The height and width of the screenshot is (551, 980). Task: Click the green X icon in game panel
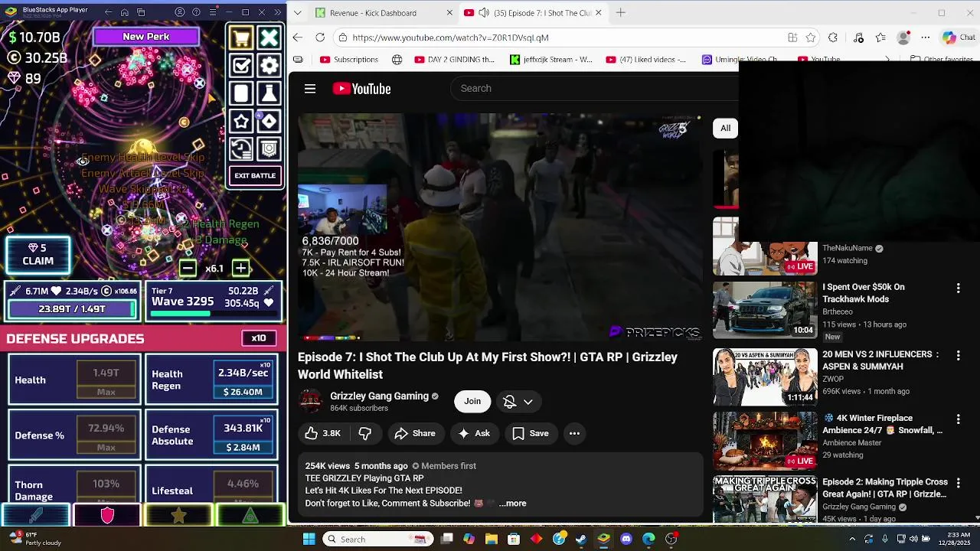[269, 37]
